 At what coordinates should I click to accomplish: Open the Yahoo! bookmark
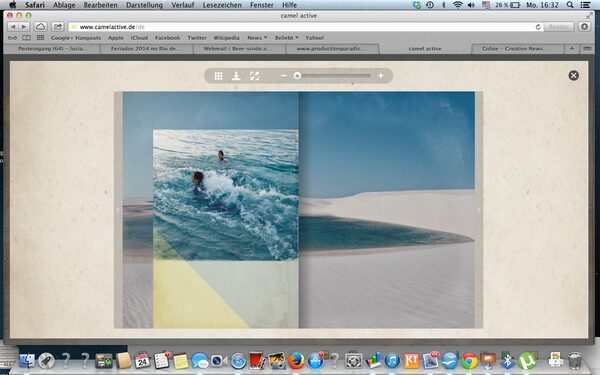pos(315,38)
